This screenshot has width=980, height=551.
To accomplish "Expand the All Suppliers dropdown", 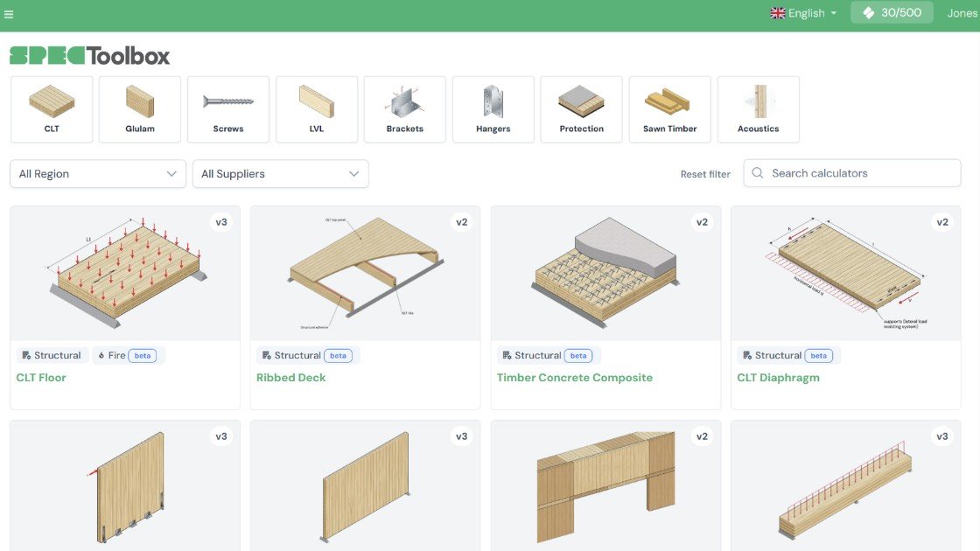I will (281, 174).
